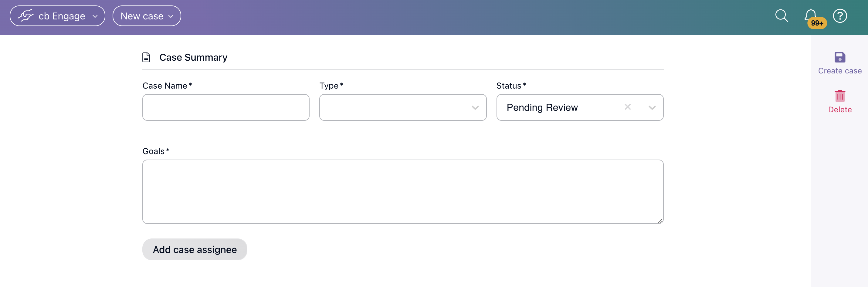The image size is (868, 287).
Task: Open the Status dropdown arrow
Action: click(652, 108)
